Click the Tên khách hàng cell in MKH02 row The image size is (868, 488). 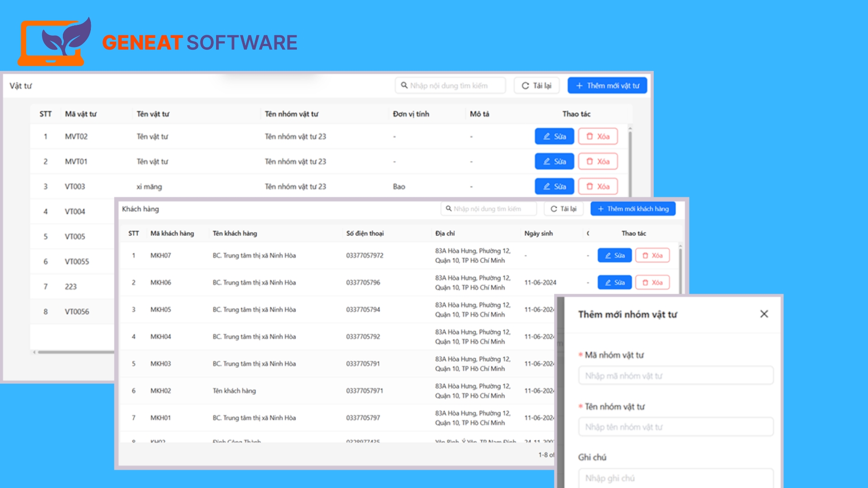[x=234, y=391]
